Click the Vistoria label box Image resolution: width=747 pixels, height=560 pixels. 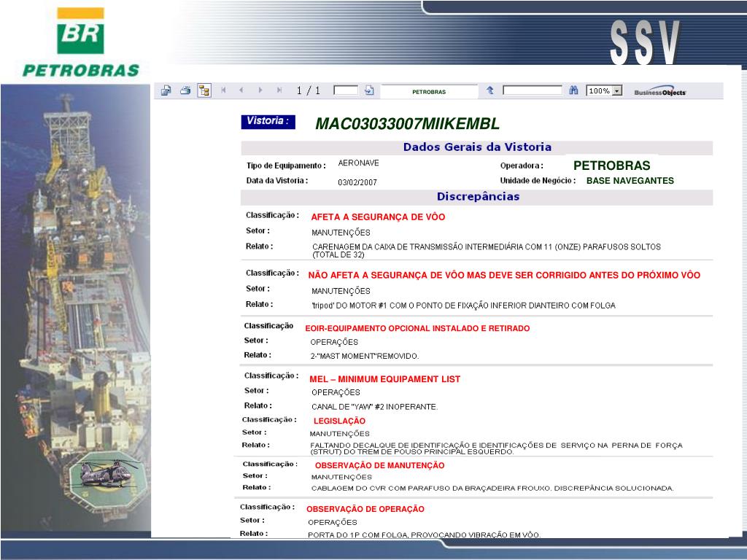point(268,122)
